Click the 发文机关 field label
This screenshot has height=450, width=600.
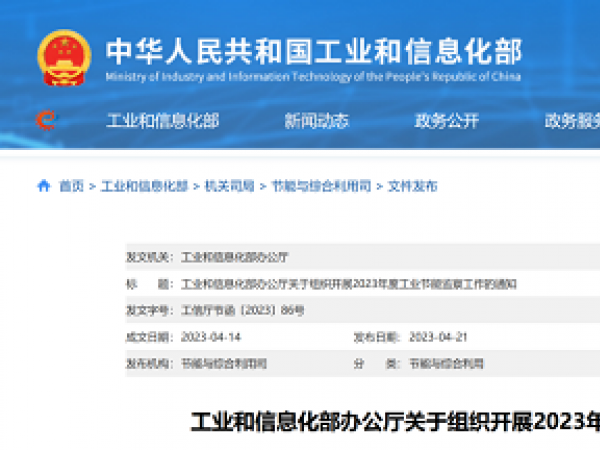click(x=150, y=257)
